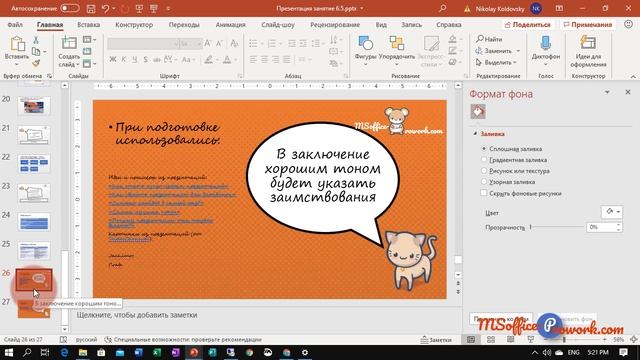Toggle the AutoSave (Автосохранение) switch
640x360 pixels.
(x=69, y=8)
